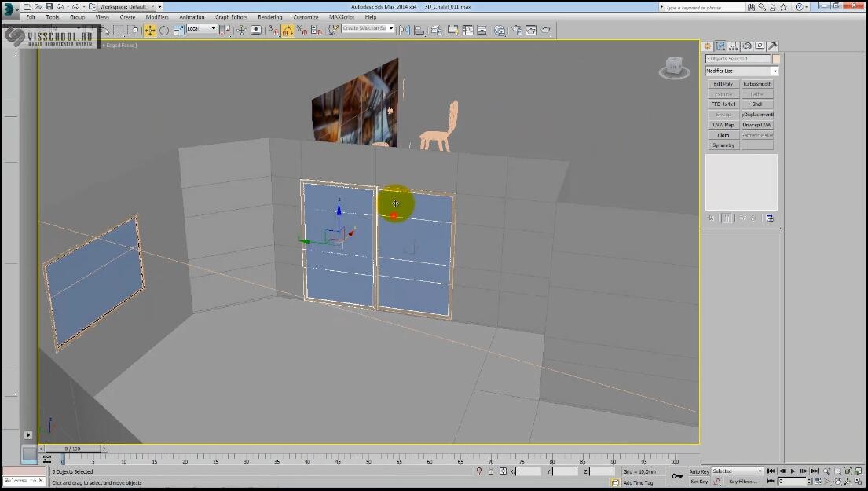Open the Modifiers menu
The height and width of the screenshot is (491, 868).
157,17
